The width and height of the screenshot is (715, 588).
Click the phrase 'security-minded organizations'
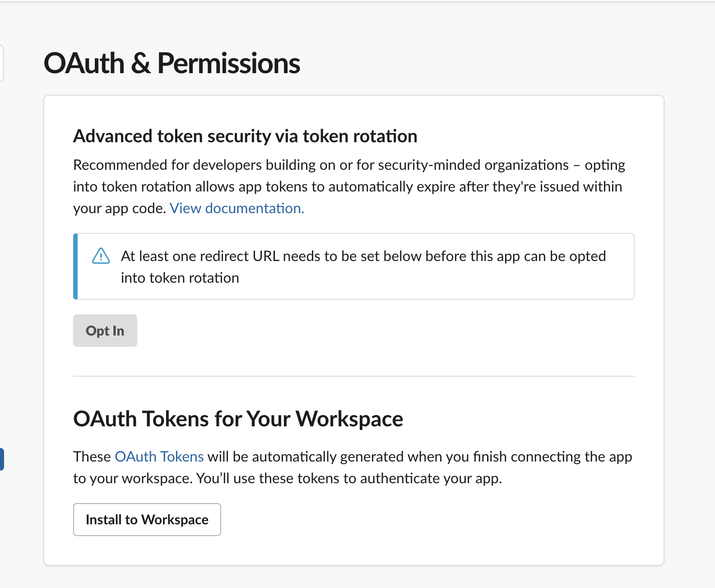(x=473, y=165)
